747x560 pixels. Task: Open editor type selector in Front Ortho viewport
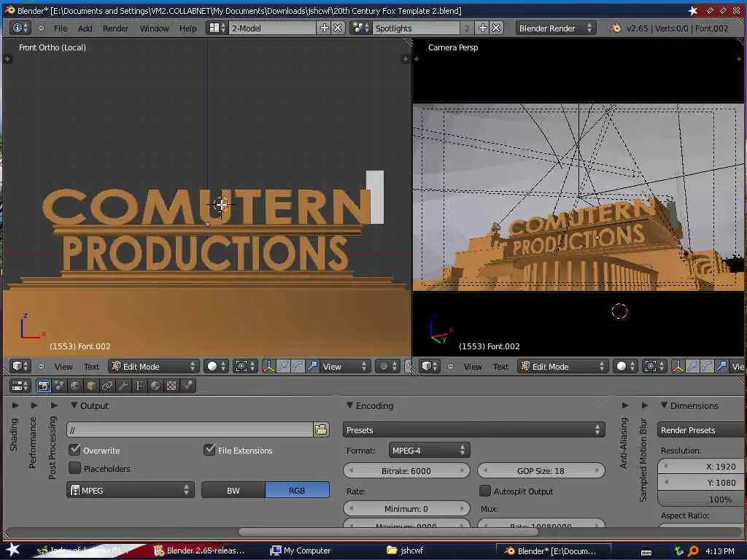pos(20,366)
